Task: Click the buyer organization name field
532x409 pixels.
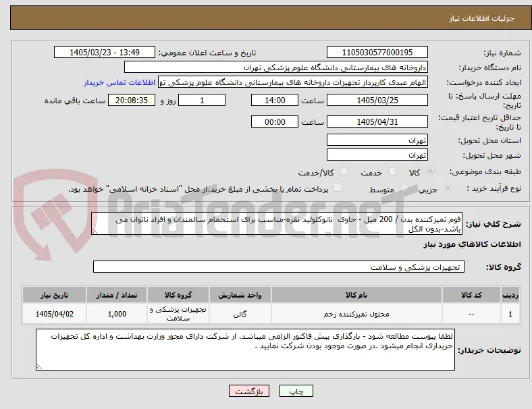Action: click(276, 67)
